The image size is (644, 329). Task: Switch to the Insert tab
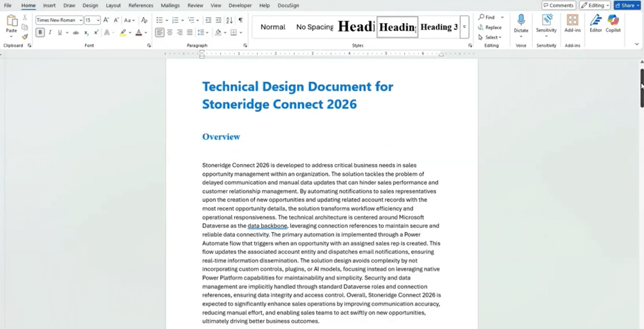click(x=50, y=5)
